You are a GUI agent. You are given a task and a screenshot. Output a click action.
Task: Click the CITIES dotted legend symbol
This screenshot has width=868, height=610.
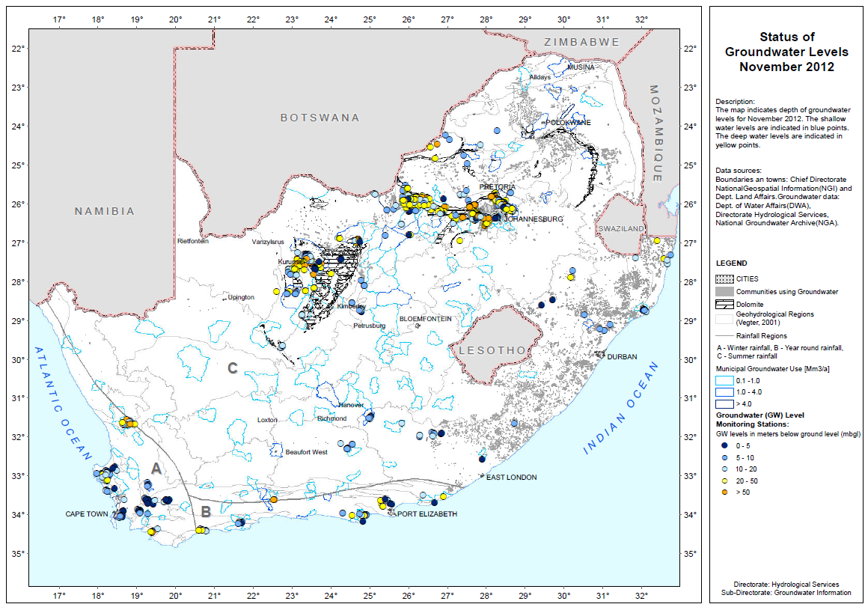pyautogui.click(x=724, y=279)
